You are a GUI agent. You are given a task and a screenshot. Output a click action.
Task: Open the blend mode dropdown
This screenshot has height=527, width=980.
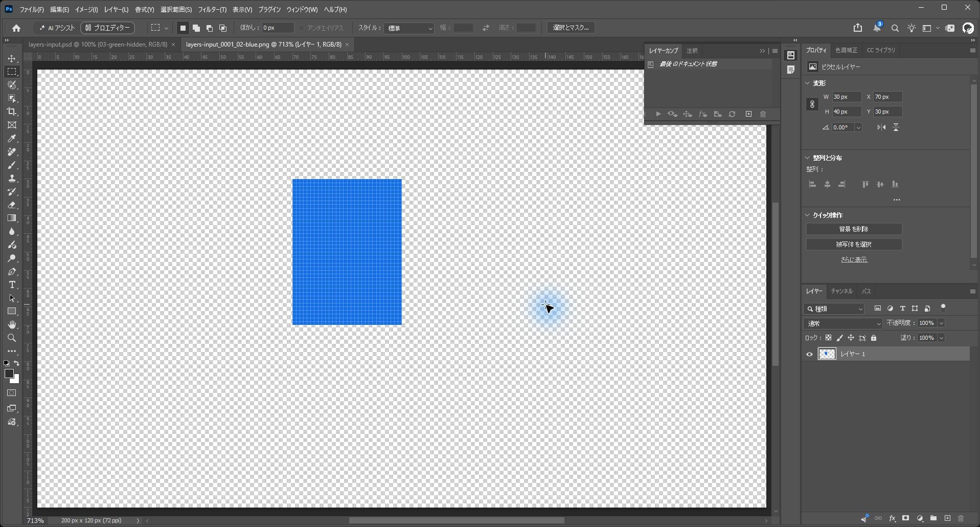pyautogui.click(x=844, y=323)
